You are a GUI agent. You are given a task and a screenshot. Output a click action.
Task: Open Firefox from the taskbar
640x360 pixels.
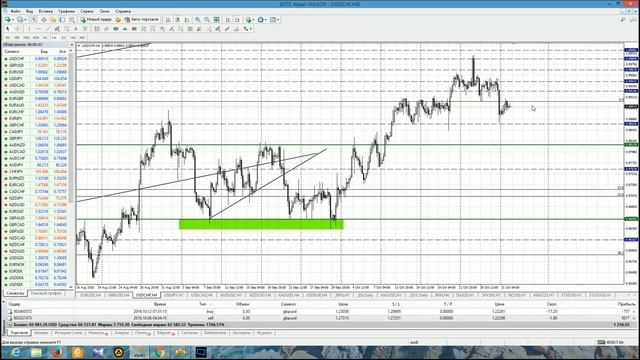coord(57,352)
